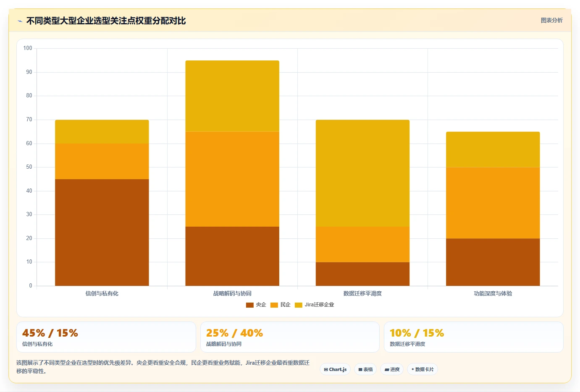Click the y-axis value 100
This screenshot has height=392, width=580.
click(28, 48)
